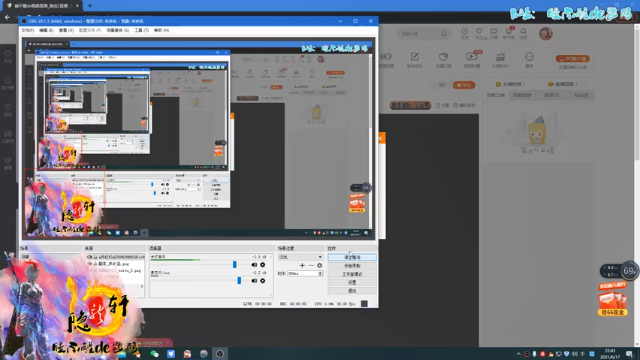The image size is (640, 360).
Task: Click the Start Recording button in OBS
Action: click(352, 266)
